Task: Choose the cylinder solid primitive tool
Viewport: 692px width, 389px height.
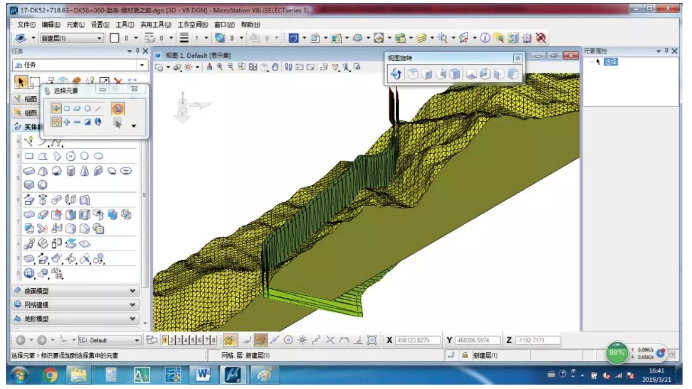Action: pyautogui.click(x=71, y=171)
